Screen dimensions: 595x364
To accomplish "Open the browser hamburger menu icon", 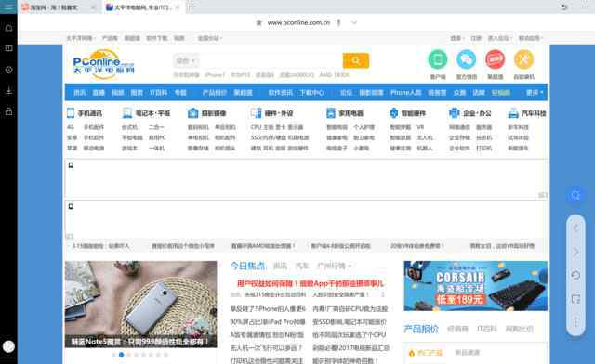I will 8,6.
